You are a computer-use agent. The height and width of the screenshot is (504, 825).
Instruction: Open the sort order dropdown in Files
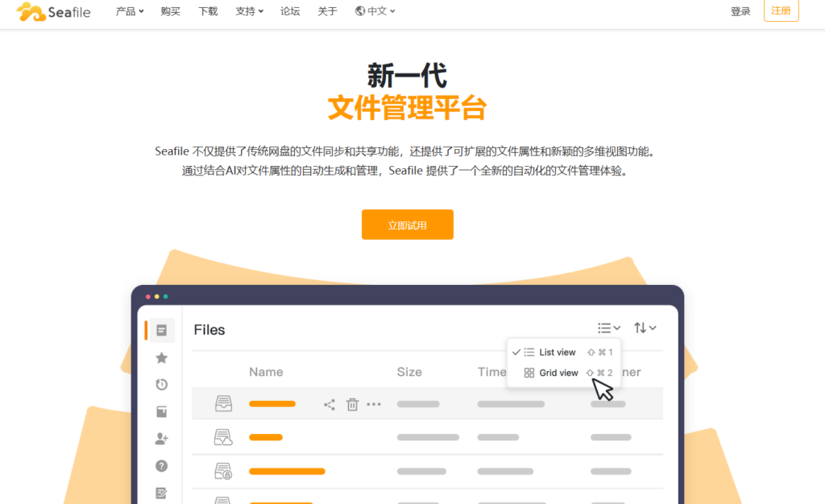[645, 328]
